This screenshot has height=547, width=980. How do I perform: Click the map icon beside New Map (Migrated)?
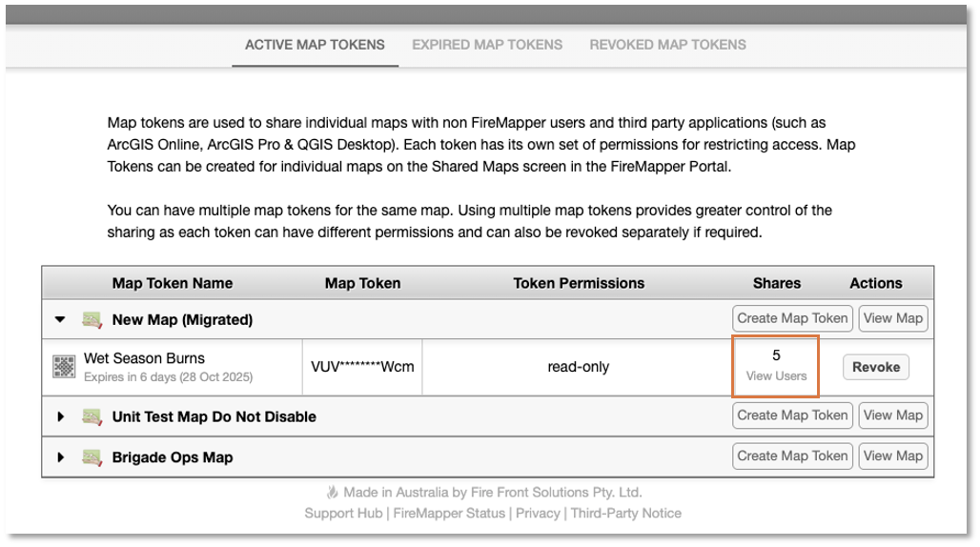92,319
